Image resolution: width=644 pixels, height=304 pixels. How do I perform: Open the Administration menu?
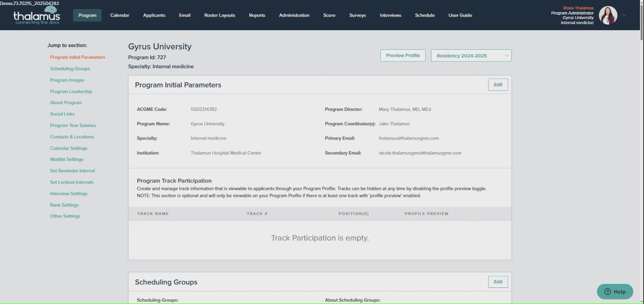coord(294,15)
